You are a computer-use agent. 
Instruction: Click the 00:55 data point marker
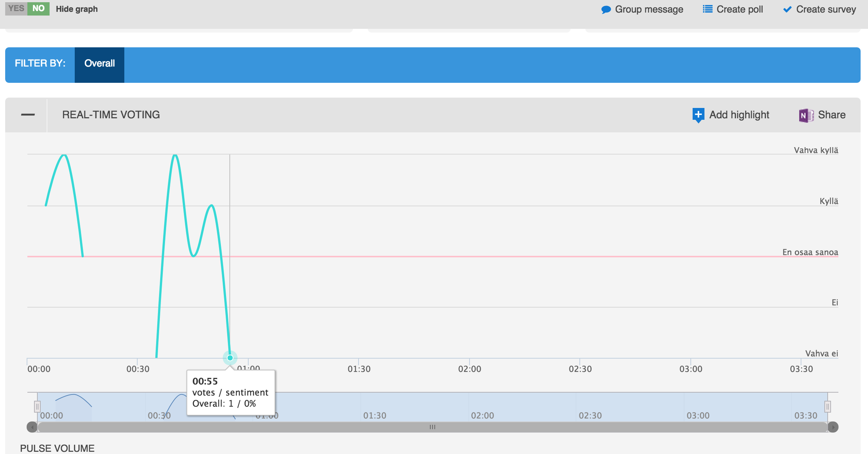pyautogui.click(x=230, y=358)
